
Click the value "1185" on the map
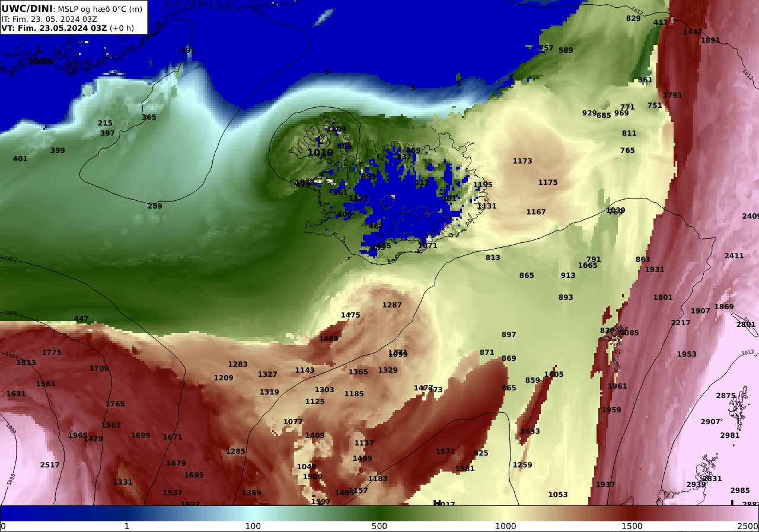tap(354, 394)
